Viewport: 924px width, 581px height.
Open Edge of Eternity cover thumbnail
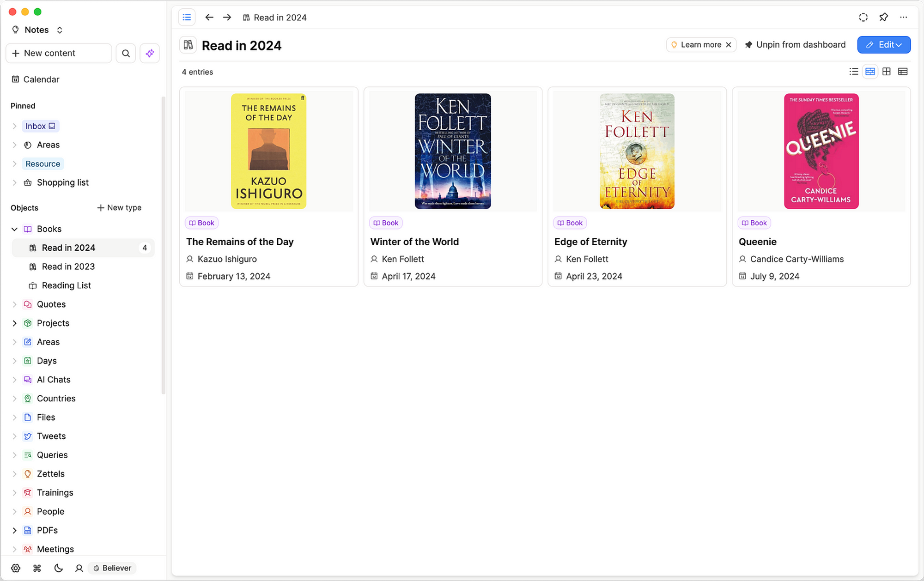pyautogui.click(x=637, y=151)
